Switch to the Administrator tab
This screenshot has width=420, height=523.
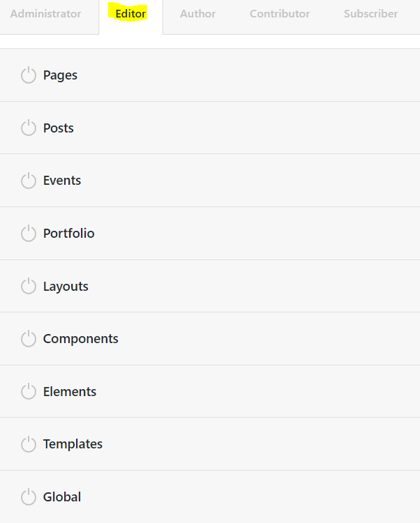click(x=45, y=14)
